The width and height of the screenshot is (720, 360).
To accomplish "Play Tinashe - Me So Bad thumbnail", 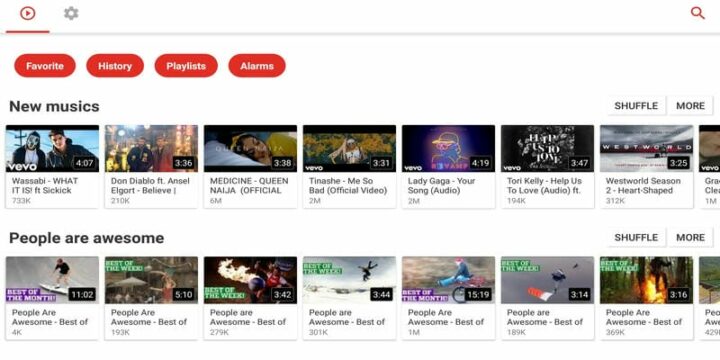I will click(x=349, y=148).
